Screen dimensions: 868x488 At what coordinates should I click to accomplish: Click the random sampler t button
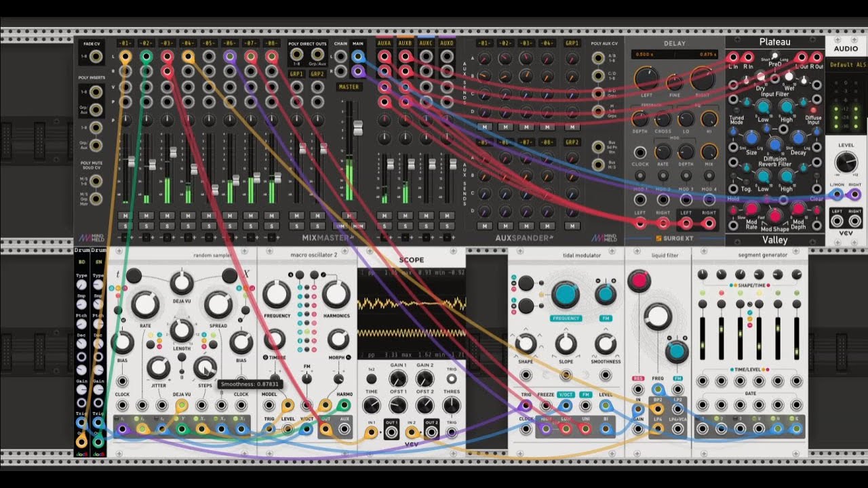[x=134, y=275]
